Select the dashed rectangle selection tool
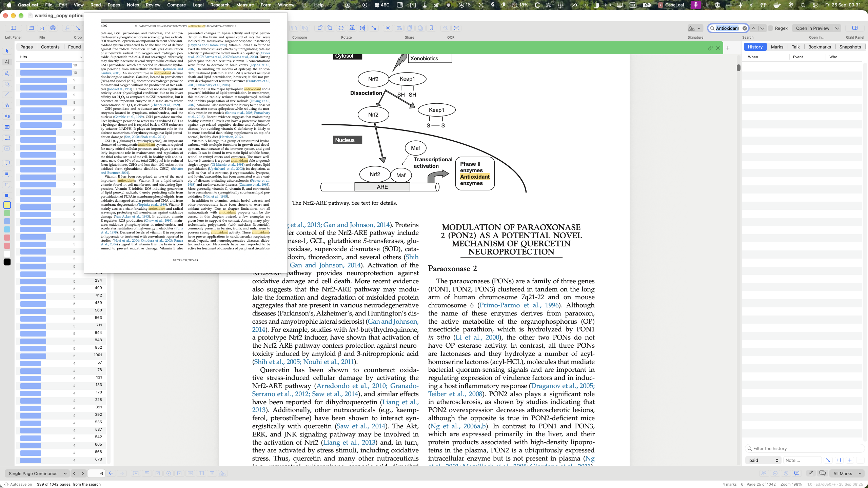This screenshot has height=488, width=868. pyautogui.click(x=7, y=138)
